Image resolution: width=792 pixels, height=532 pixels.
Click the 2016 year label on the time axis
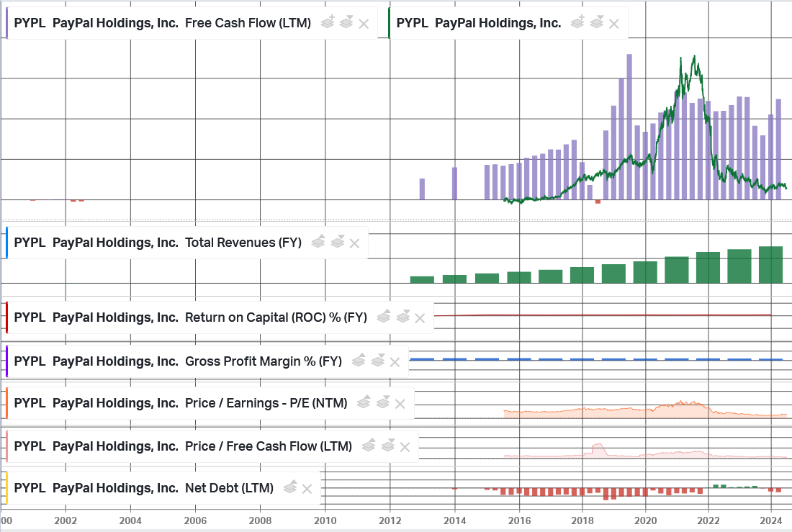coord(519,521)
